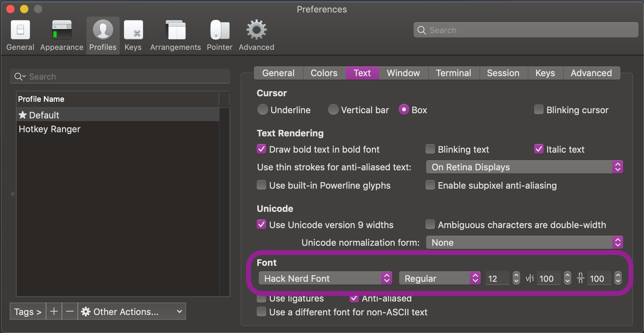
Task: Click the vertical spacing value field
Action: click(599, 278)
